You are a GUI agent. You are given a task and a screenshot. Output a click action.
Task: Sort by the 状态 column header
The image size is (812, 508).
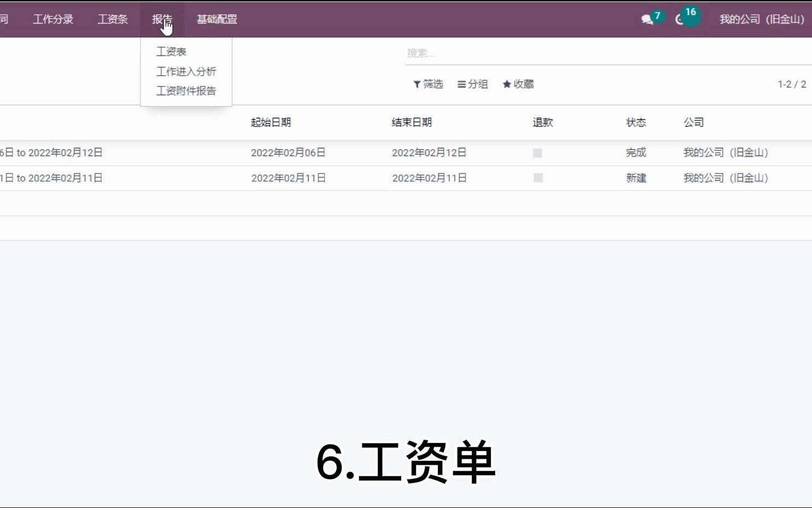[x=636, y=122]
